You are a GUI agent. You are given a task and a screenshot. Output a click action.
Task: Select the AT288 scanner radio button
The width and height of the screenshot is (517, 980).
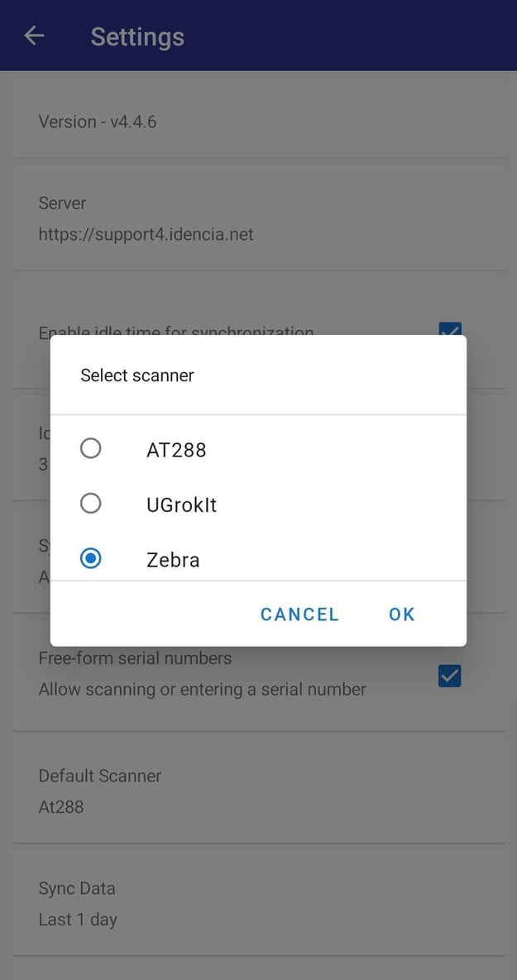[x=91, y=448]
